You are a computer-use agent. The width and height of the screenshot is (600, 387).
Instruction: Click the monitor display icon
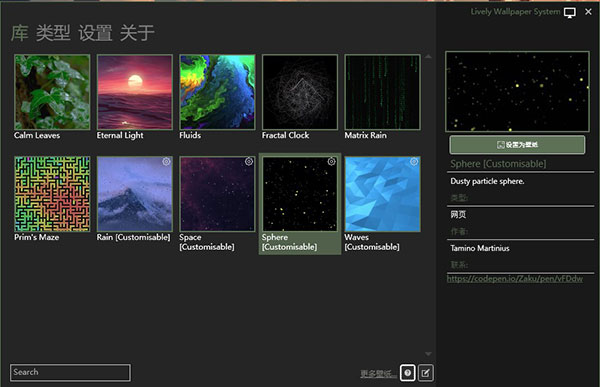(x=569, y=13)
